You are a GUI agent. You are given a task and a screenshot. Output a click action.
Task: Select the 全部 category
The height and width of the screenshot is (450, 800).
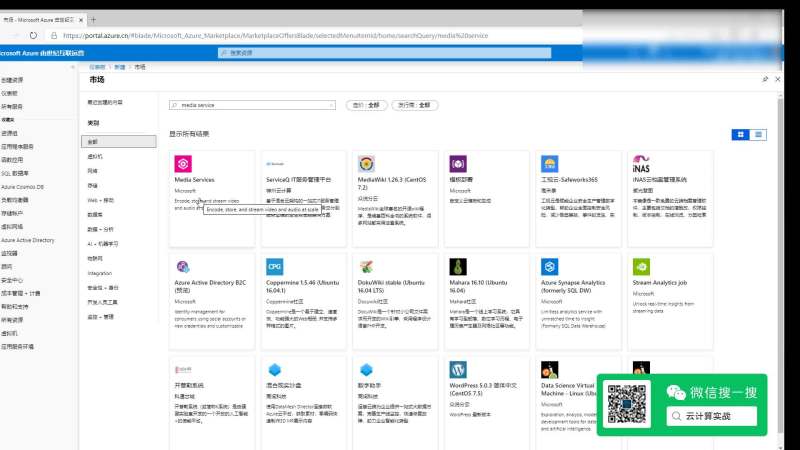(x=118, y=141)
